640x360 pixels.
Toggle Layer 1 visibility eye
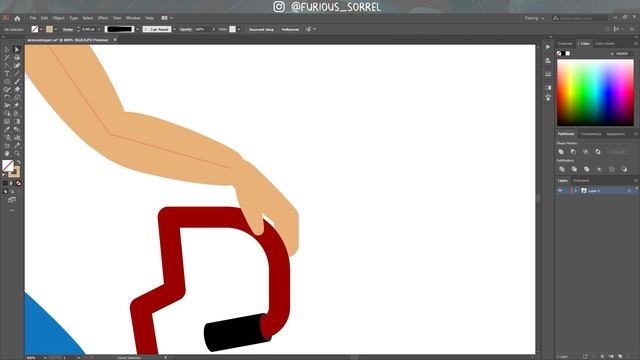pos(560,191)
